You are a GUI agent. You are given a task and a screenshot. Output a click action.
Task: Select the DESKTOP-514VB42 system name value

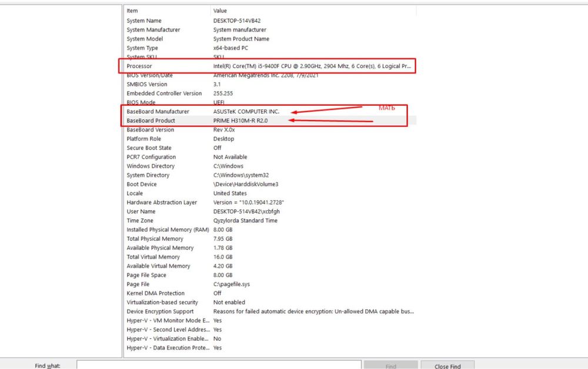[237, 21]
